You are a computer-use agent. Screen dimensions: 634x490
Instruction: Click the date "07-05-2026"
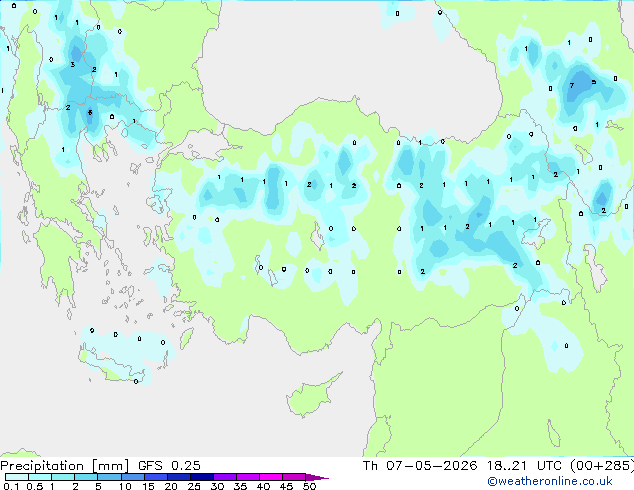[431, 466]
